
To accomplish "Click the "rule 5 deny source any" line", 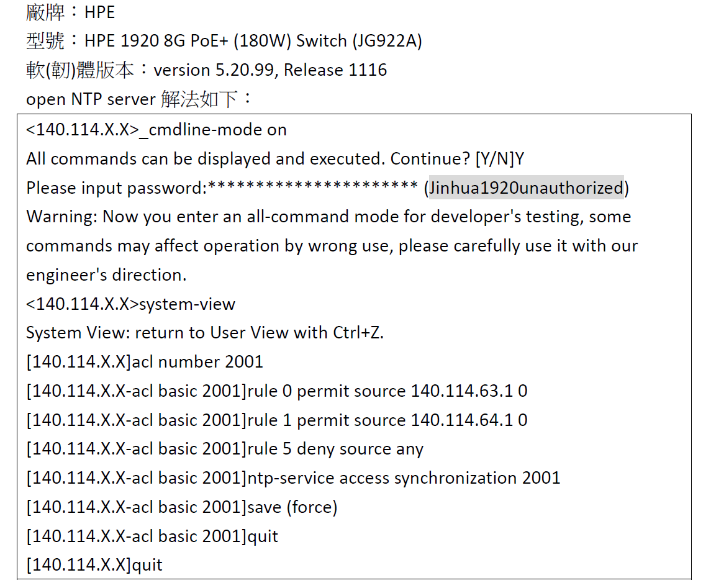I will (335, 449).
